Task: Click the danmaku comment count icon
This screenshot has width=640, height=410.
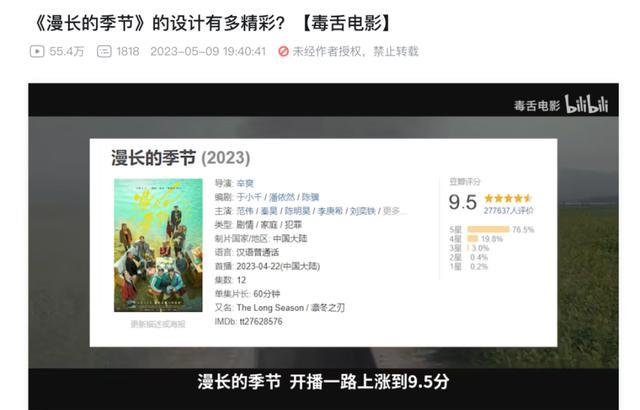Action: (104, 51)
